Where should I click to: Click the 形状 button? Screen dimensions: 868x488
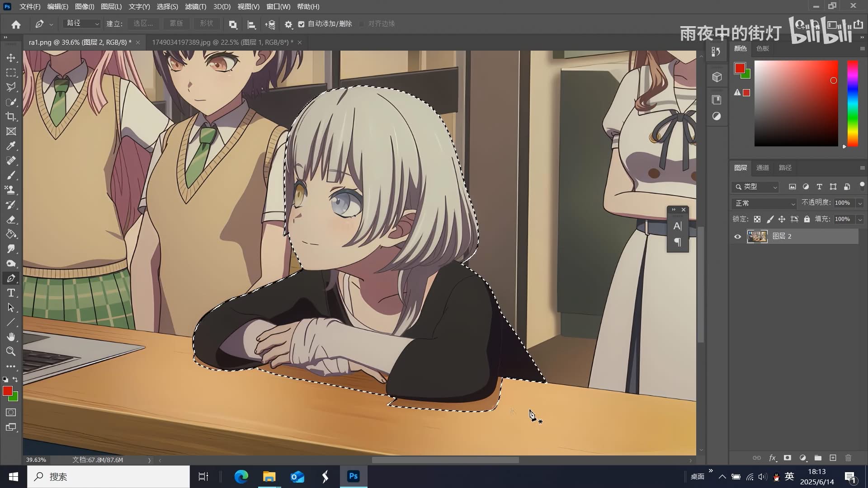click(207, 23)
